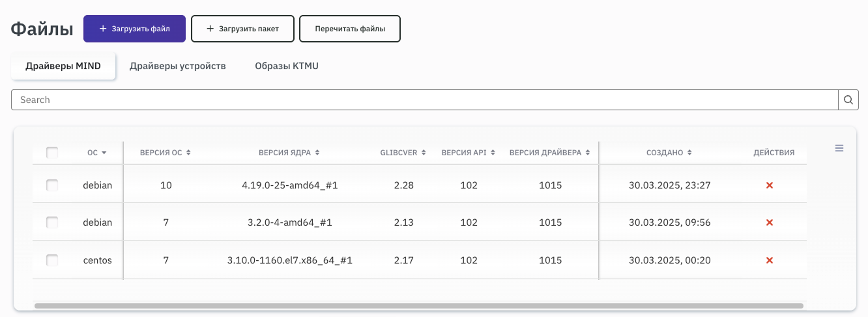Screen dimensions: 868x317
Task: Click the search magnifier icon
Action: click(x=848, y=100)
